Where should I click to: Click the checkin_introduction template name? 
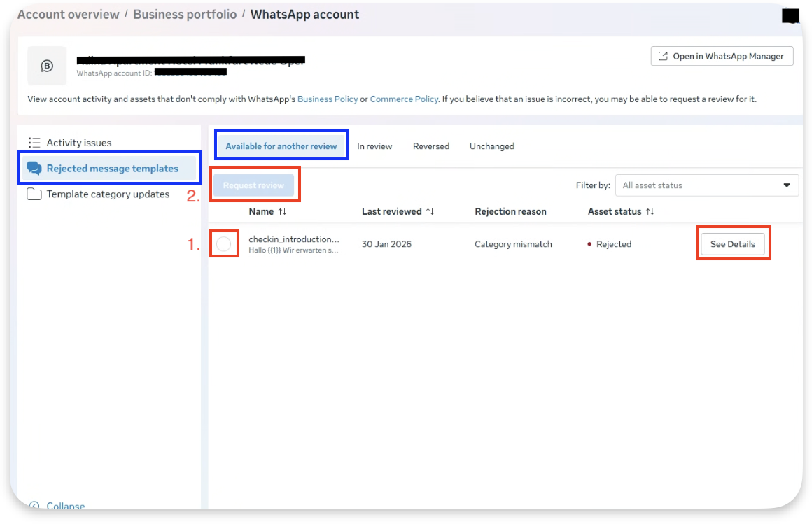click(x=293, y=239)
